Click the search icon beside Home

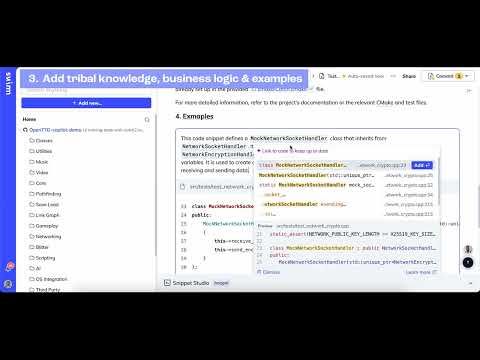(x=147, y=119)
